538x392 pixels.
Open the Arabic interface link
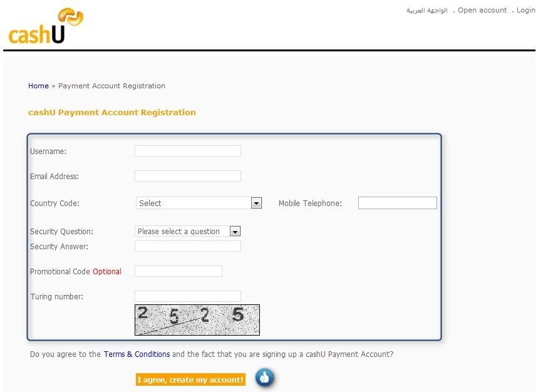click(x=427, y=10)
